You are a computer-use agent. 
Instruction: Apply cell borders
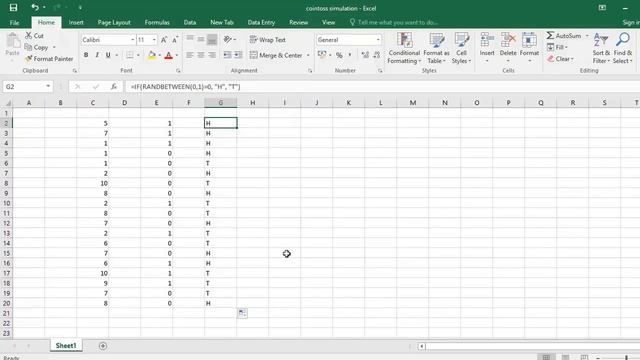[x=129, y=55]
